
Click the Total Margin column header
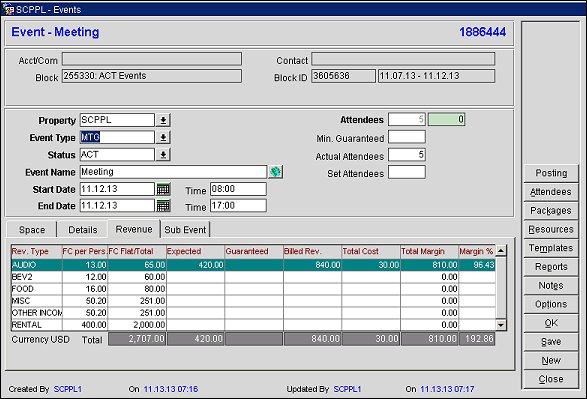click(429, 252)
